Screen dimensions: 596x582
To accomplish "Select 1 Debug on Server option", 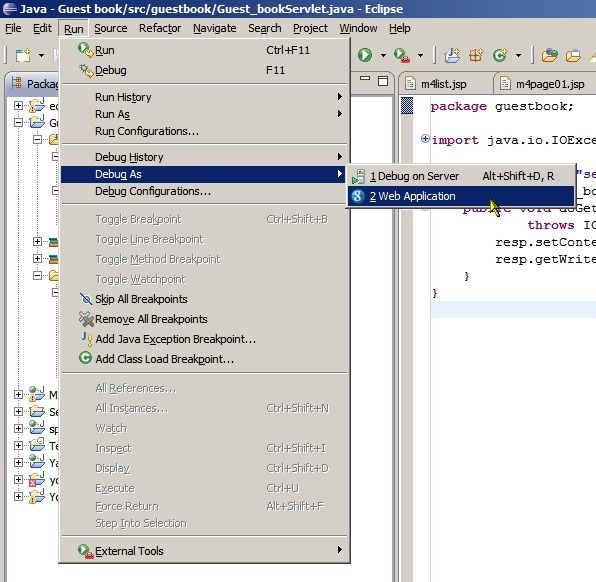I will click(461, 176).
